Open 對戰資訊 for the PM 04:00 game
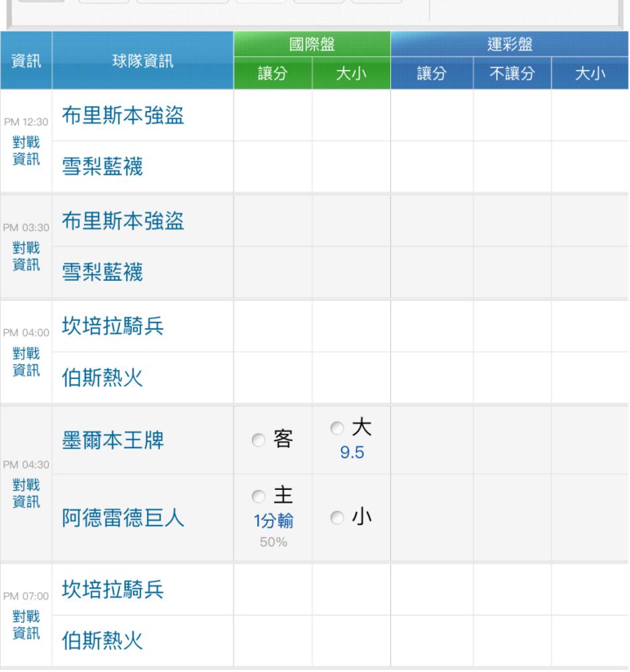The height and width of the screenshot is (672, 630). (x=26, y=362)
